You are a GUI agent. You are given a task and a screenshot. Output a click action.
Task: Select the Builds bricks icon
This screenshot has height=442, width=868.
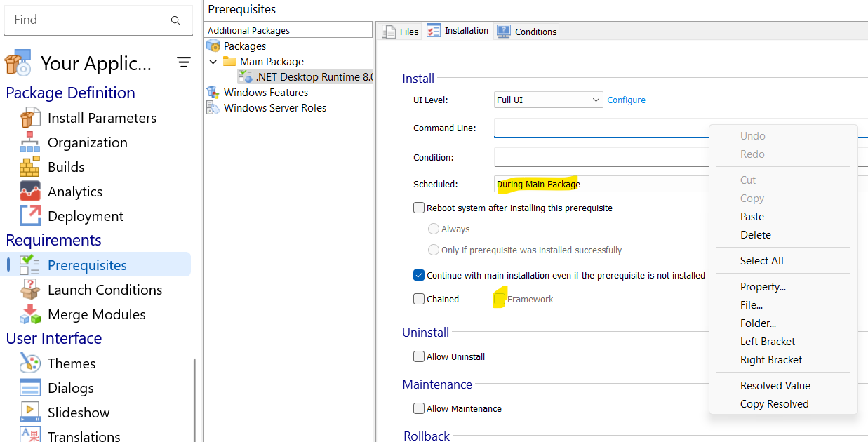30,167
